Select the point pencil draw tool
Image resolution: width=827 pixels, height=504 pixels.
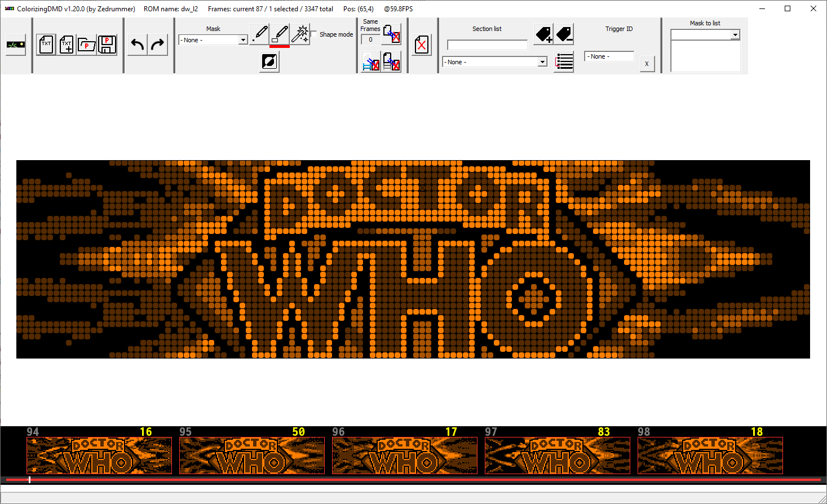point(259,34)
